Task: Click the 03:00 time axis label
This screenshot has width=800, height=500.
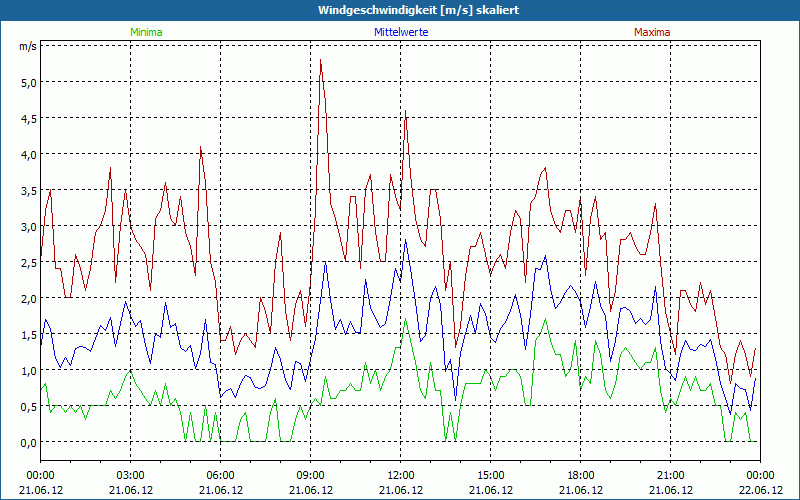Action: tap(131, 476)
